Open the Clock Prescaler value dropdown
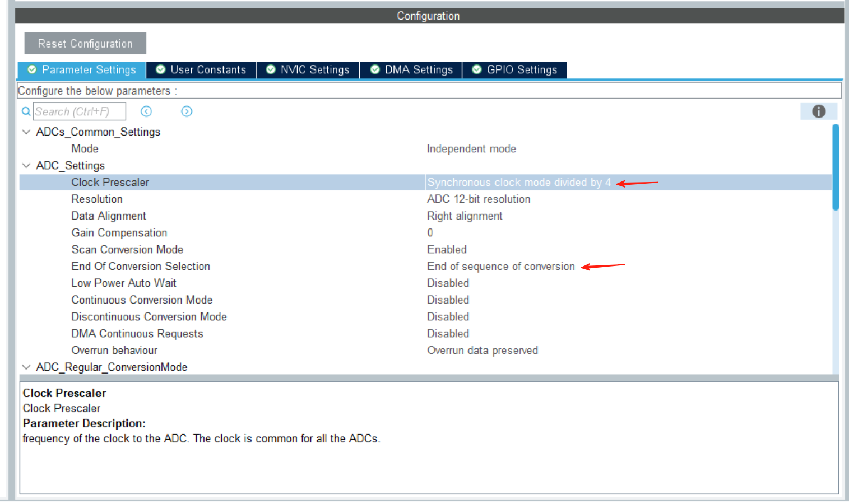 (518, 183)
